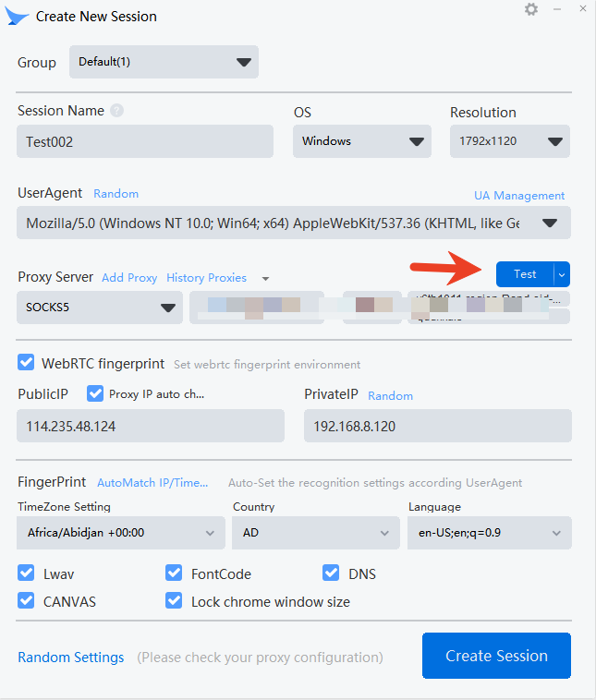Toggle Lock chrome window size
The width and height of the screenshot is (596, 700).
174,601
